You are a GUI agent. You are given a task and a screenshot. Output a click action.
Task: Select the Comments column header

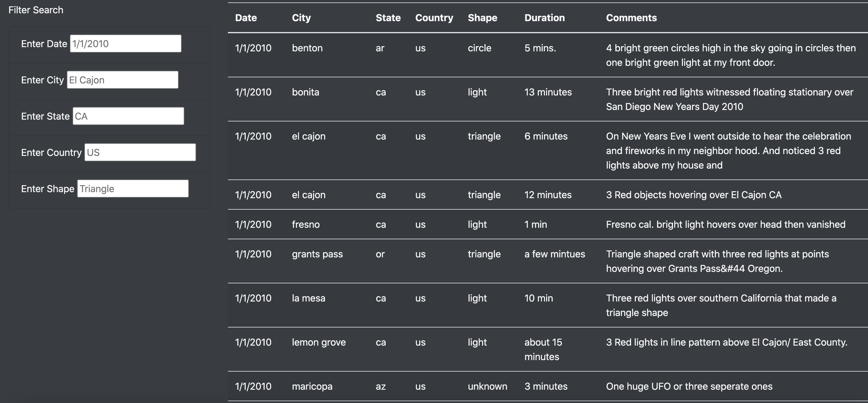coord(631,18)
